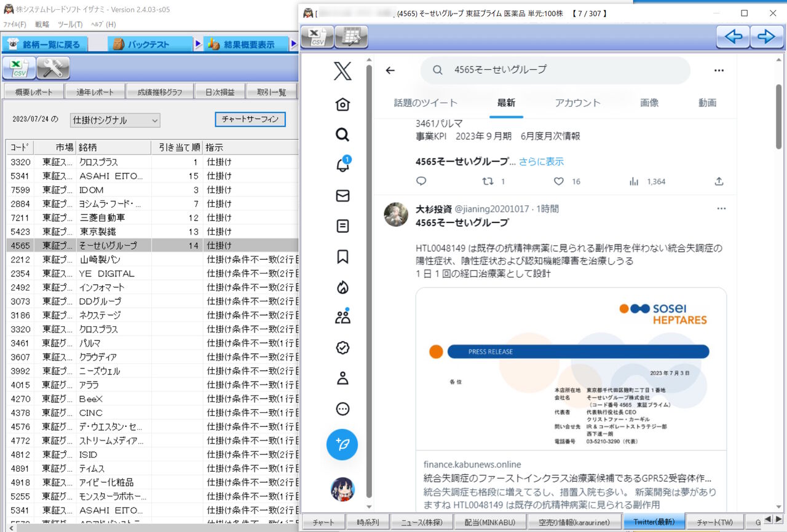
Task: Retweet the tweet with 1 retweet
Action: point(486,181)
